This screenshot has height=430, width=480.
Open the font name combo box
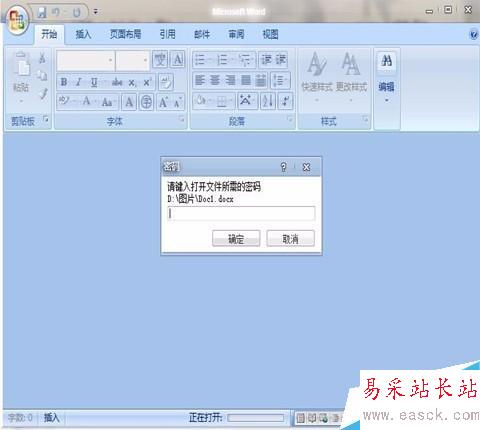pyautogui.click(x=85, y=60)
